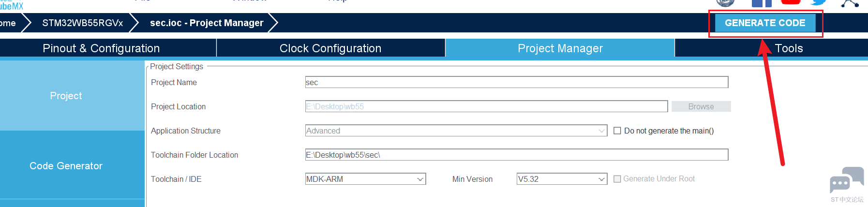Screen dimensions: 868x207
Task: Enable Do not generate the main() checkbox
Action: coord(617,131)
